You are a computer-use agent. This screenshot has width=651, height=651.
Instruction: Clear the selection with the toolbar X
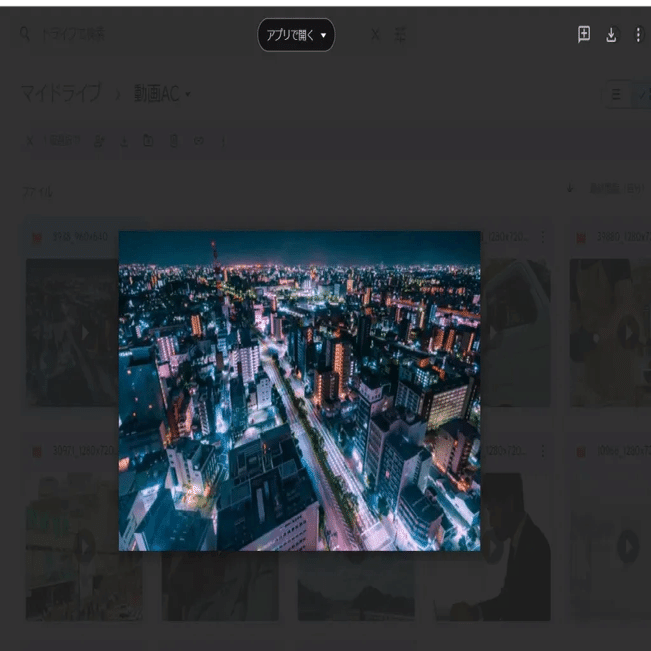coord(29,142)
